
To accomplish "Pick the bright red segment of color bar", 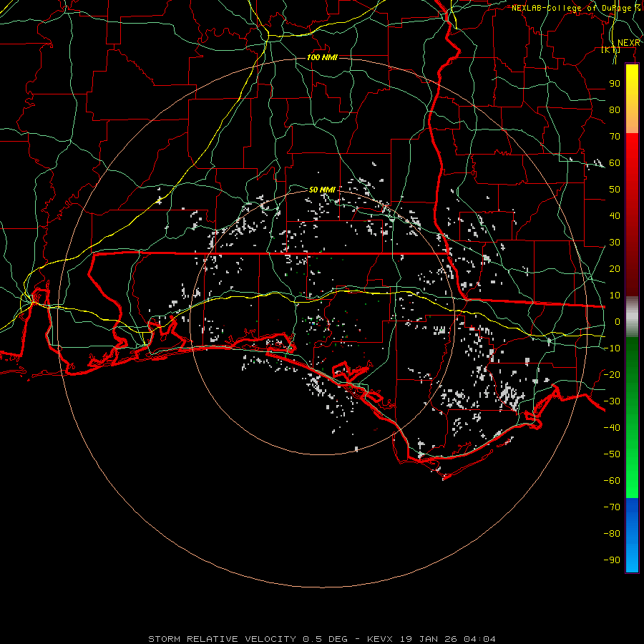I will 632,152.
